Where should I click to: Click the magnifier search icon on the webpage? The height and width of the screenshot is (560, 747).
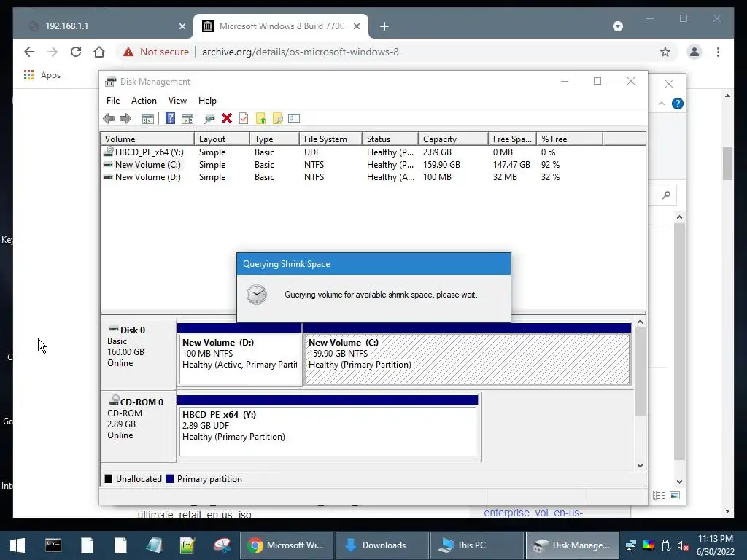[x=666, y=195]
